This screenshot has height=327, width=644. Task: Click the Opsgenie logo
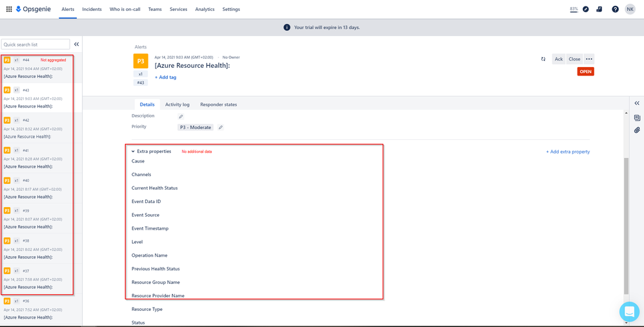point(34,9)
